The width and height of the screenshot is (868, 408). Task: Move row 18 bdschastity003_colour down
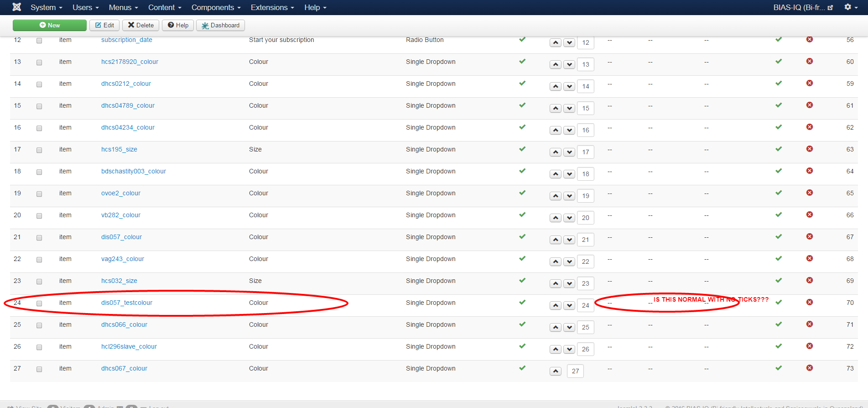tap(569, 174)
